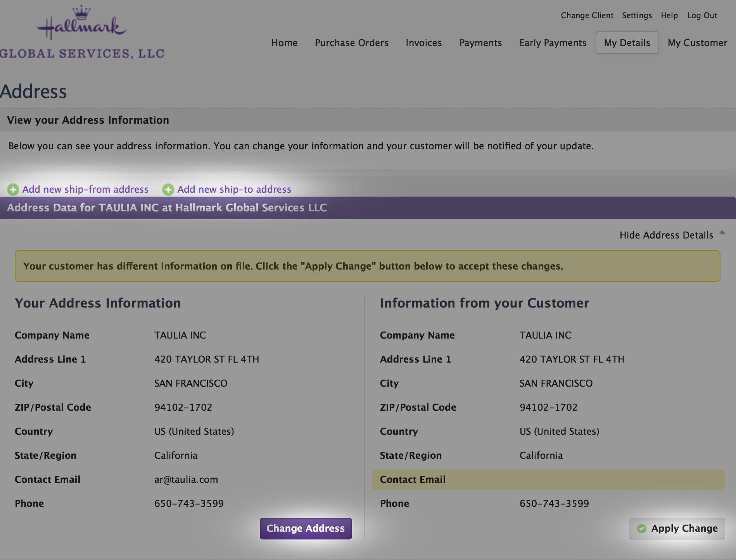736x560 pixels.
Task: Click the Change Address button
Action: pos(306,528)
